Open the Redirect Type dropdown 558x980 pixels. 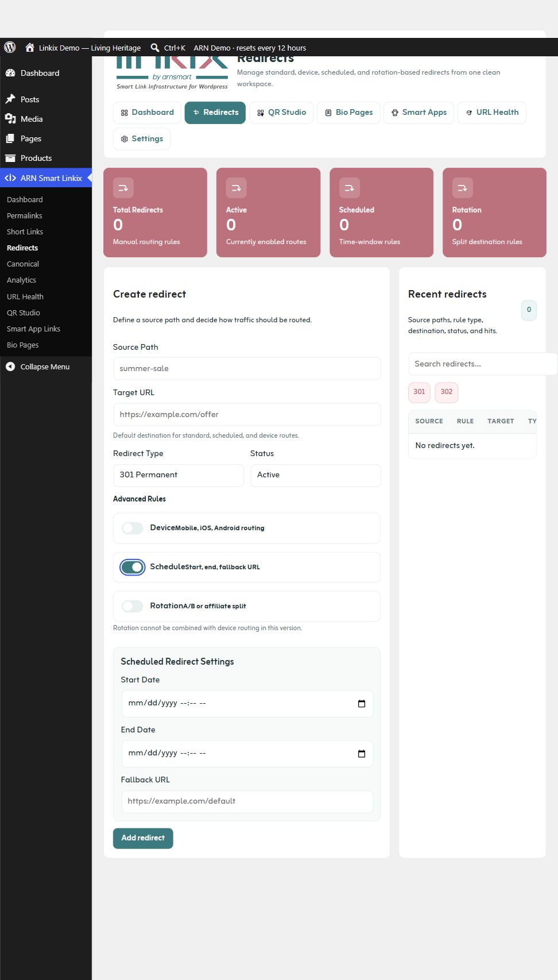point(179,475)
